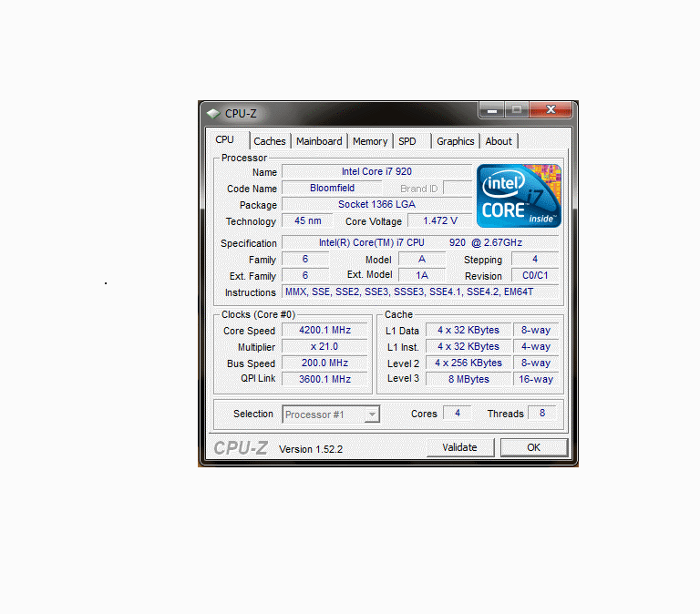Open the Graphics tab

[456, 141]
